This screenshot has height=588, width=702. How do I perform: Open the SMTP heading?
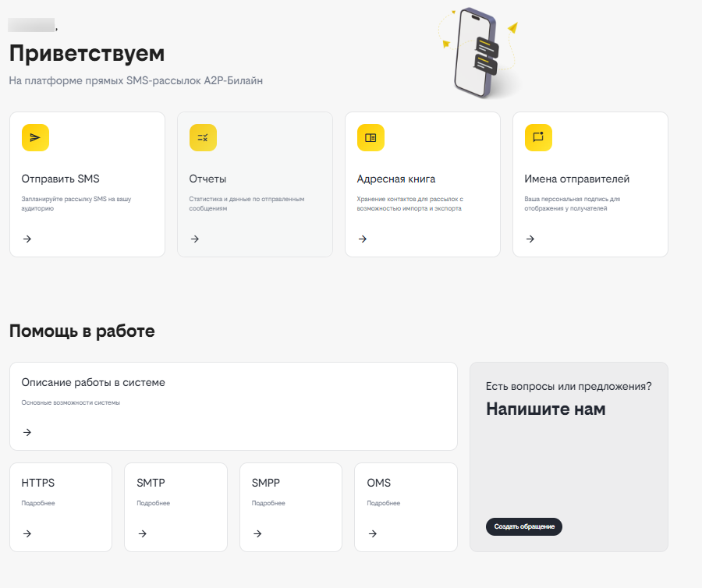click(x=151, y=483)
